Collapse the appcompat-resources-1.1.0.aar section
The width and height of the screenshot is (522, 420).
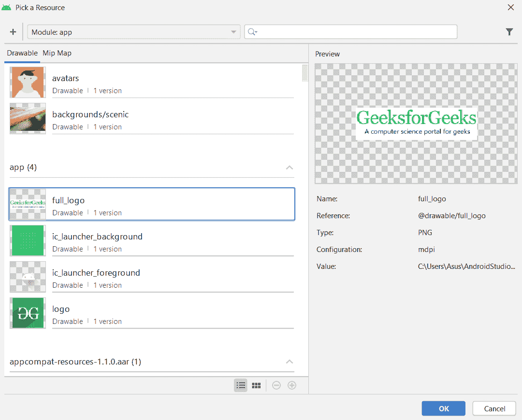pyautogui.click(x=289, y=362)
